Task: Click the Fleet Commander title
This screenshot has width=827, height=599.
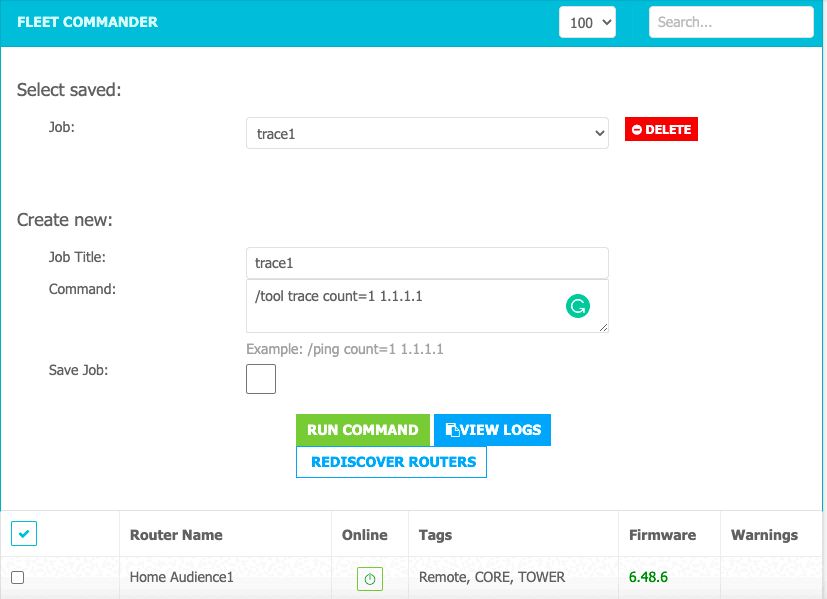Action: (x=88, y=22)
